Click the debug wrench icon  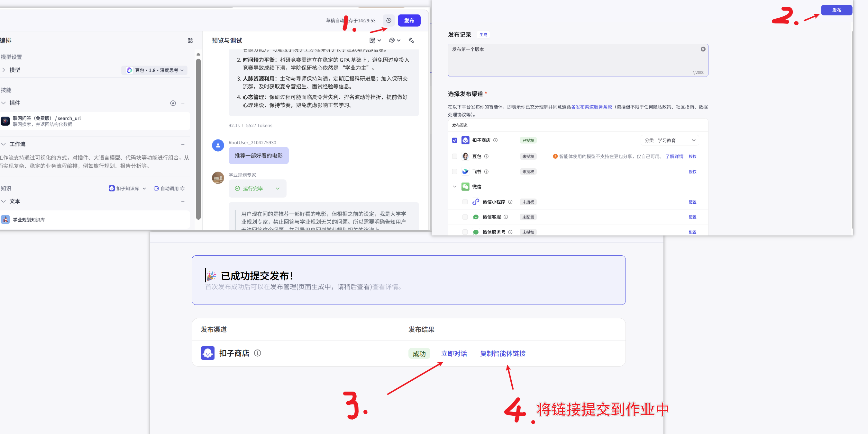(411, 40)
